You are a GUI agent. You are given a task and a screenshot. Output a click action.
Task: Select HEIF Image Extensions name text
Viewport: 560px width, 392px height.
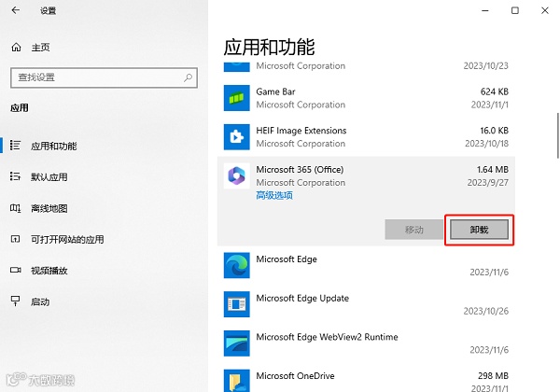(x=301, y=131)
